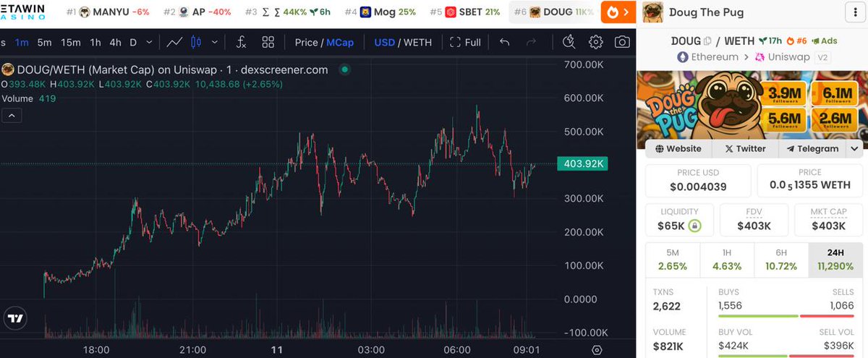868x358 pixels.
Task: Open the token Telegram link
Action: [811, 148]
